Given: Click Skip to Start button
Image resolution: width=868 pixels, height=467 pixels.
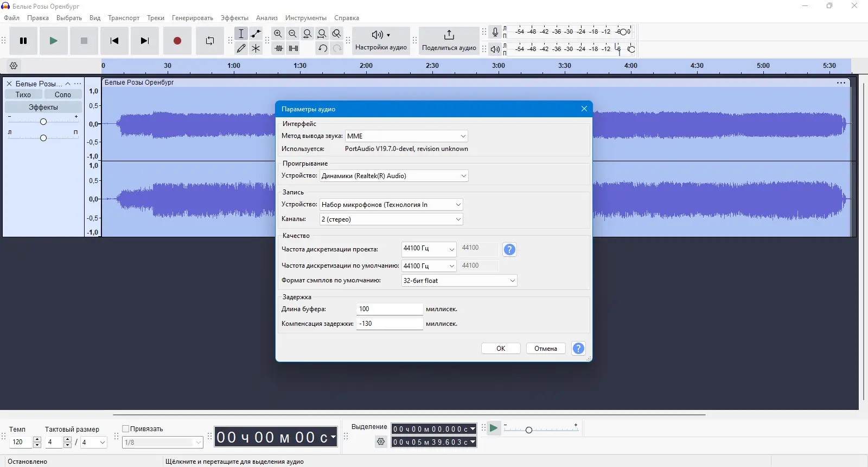Looking at the screenshot, I should (114, 41).
